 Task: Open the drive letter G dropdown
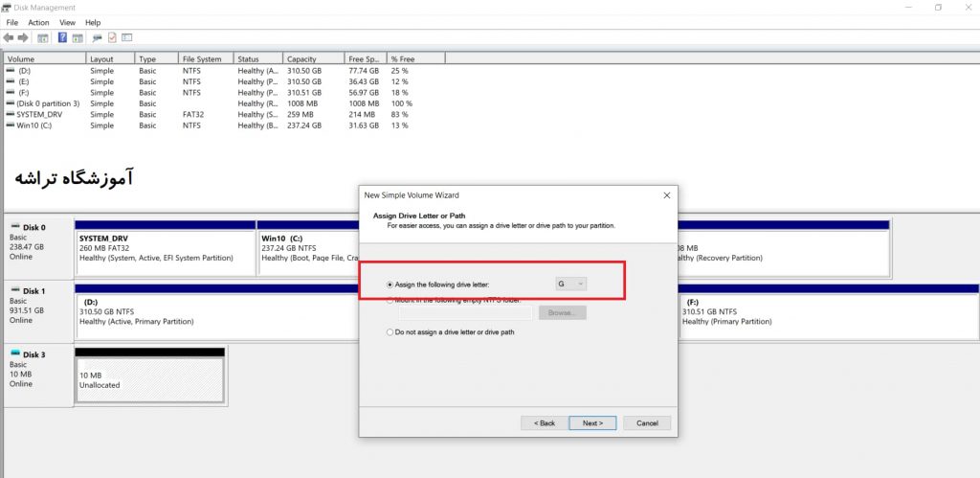pyautogui.click(x=571, y=285)
